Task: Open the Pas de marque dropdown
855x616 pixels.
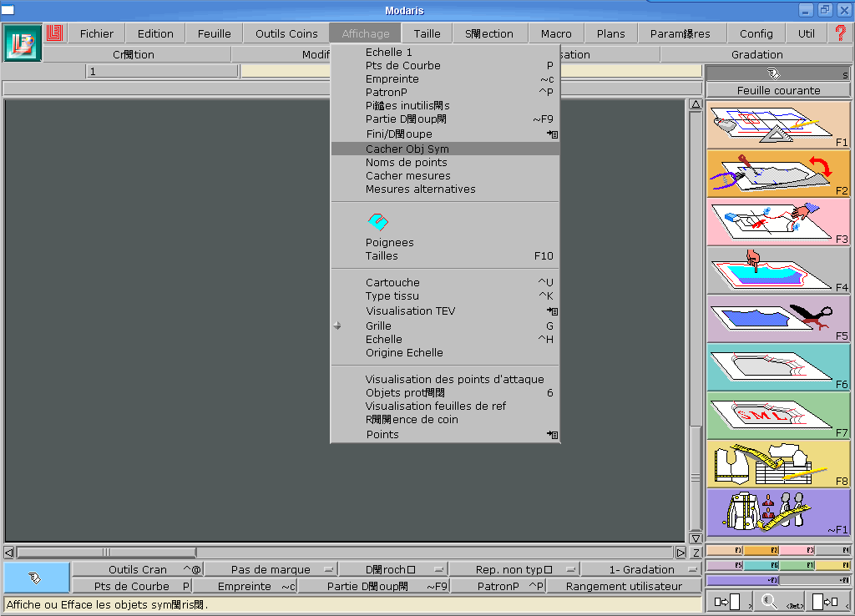Action: tap(271, 569)
